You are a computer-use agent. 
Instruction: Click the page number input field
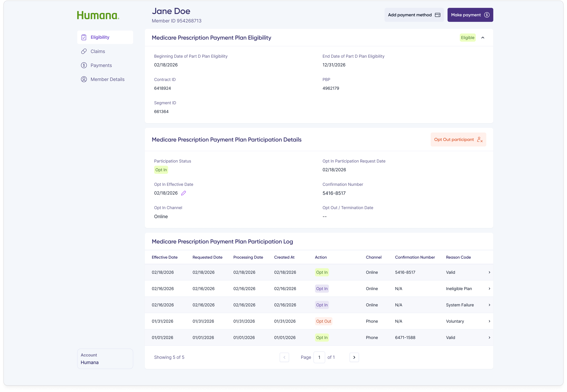click(x=319, y=357)
